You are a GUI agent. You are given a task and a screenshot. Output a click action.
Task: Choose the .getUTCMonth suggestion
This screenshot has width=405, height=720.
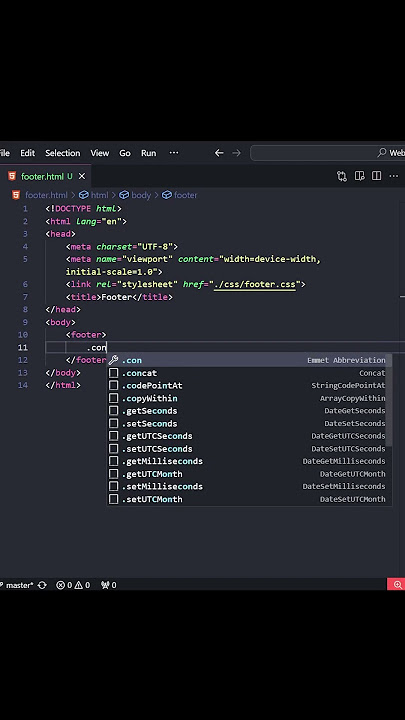point(249,474)
